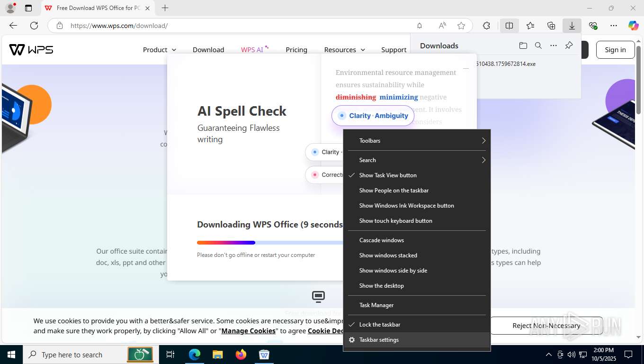This screenshot has width=644, height=364.
Task: Open Task Manager from context menu
Action: (x=417, y=305)
